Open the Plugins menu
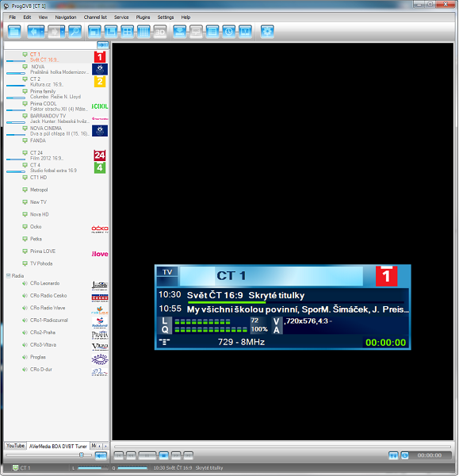The width and height of the screenshot is (459, 476). [x=143, y=17]
